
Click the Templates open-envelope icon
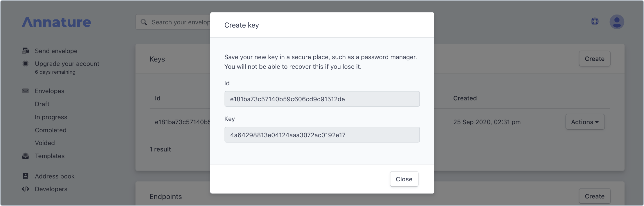click(26, 156)
